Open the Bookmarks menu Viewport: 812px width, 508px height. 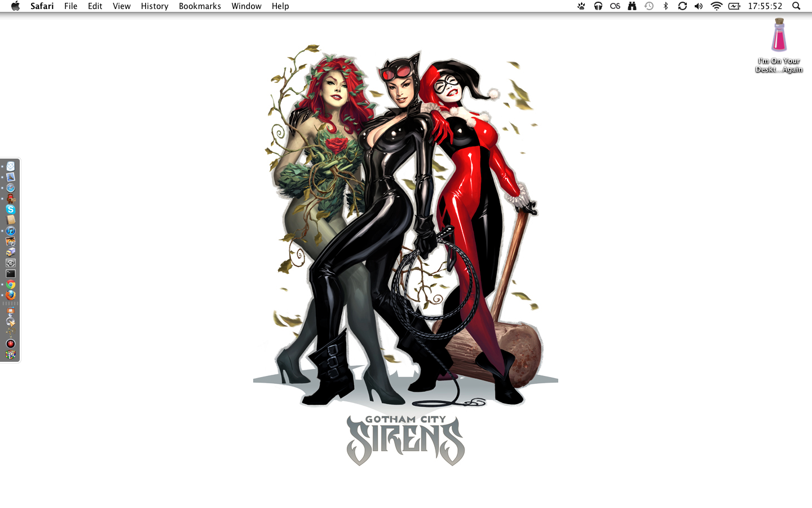tap(200, 6)
